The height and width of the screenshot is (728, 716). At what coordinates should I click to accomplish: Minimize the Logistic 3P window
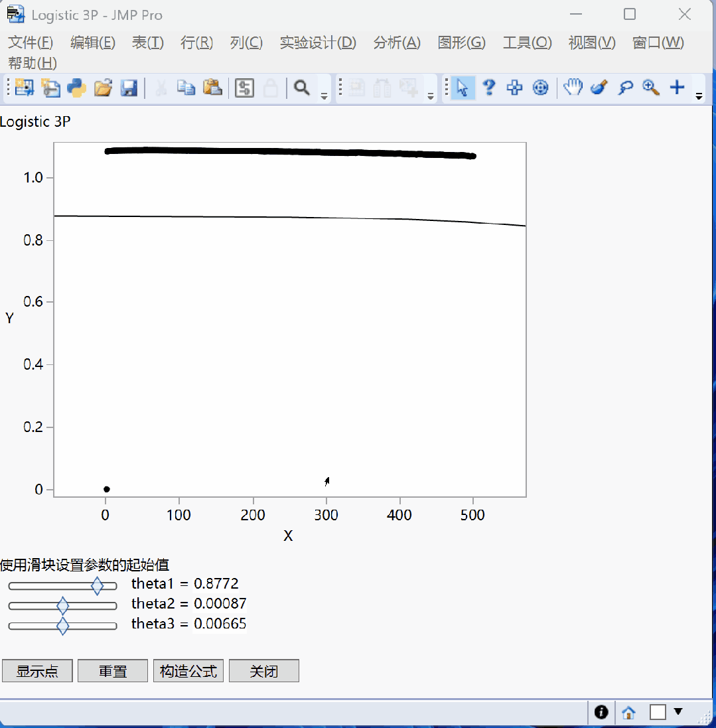(576, 15)
